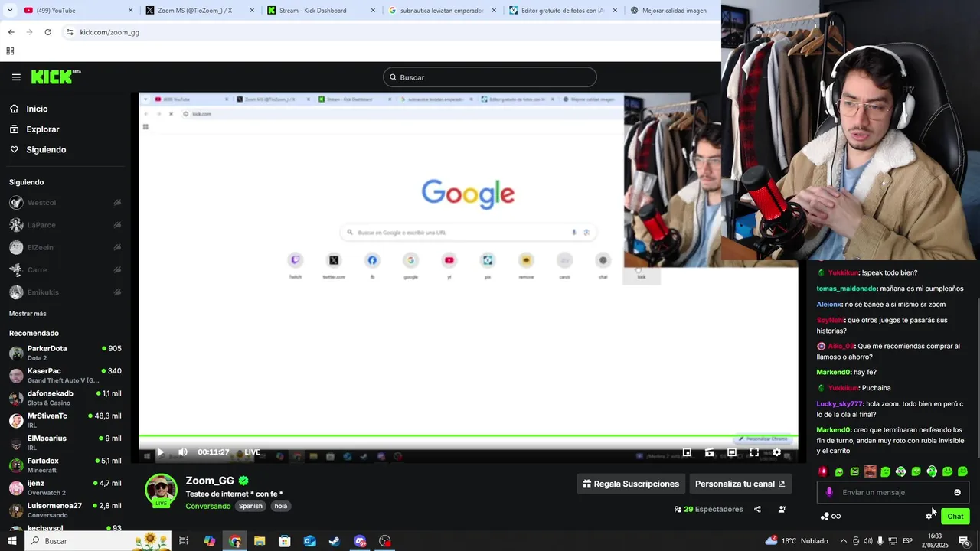Open recommended channel dafonsekadb
This screenshot has height=551, width=980.
(65, 398)
